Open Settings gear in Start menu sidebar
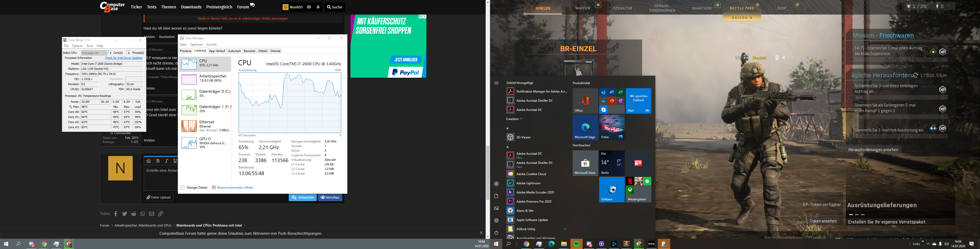Image resolution: width=980 pixels, height=249 pixels. (x=496, y=220)
